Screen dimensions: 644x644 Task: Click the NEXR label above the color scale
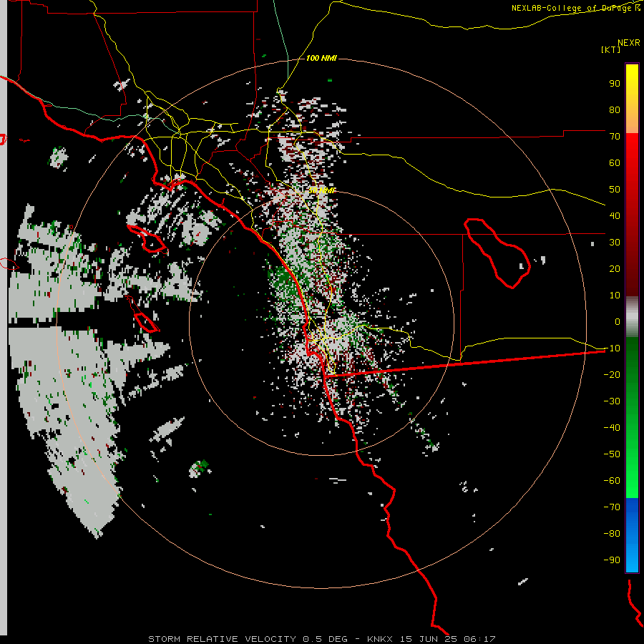click(x=628, y=43)
